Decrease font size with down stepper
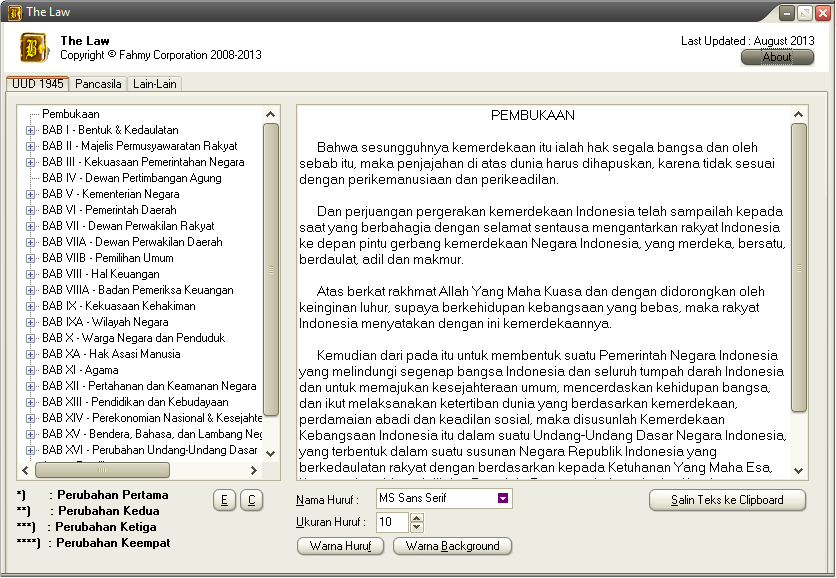This screenshot has width=836, height=578. click(417, 527)
